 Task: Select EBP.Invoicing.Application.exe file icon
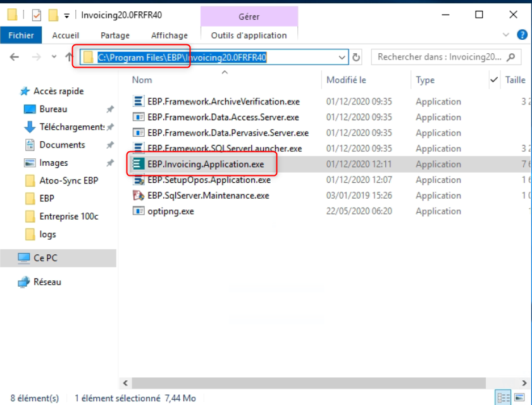pos(138,164)
